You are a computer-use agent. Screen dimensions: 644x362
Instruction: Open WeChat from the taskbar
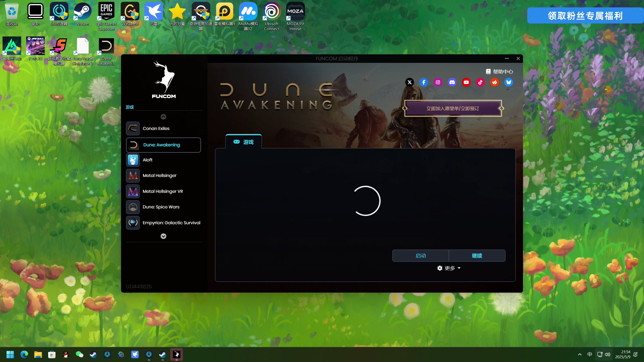(x=79, y=354)
